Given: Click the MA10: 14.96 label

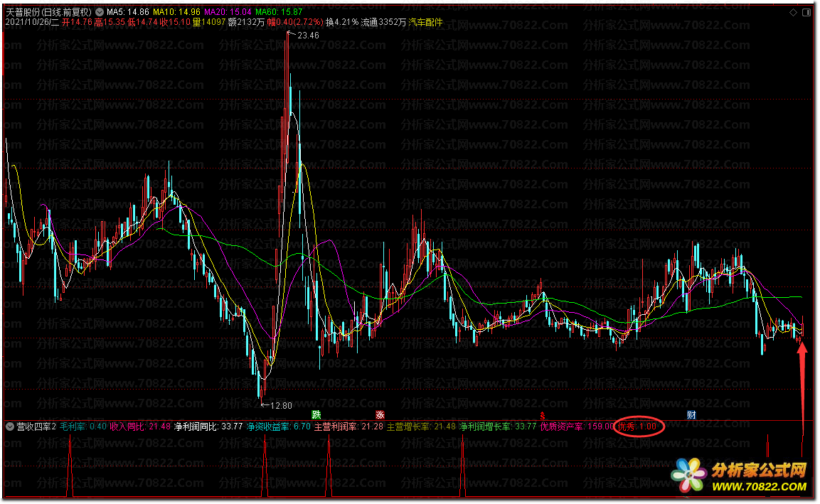Looking at the screenshot, I should (x=177, y=12).
